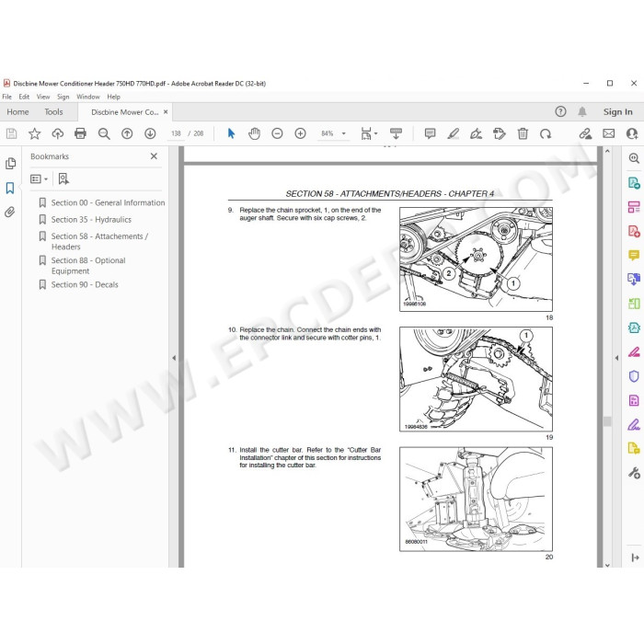The height and width of the screenshot is (644, 644).
Task: Open the View menu
Action: tap(43, 97)
